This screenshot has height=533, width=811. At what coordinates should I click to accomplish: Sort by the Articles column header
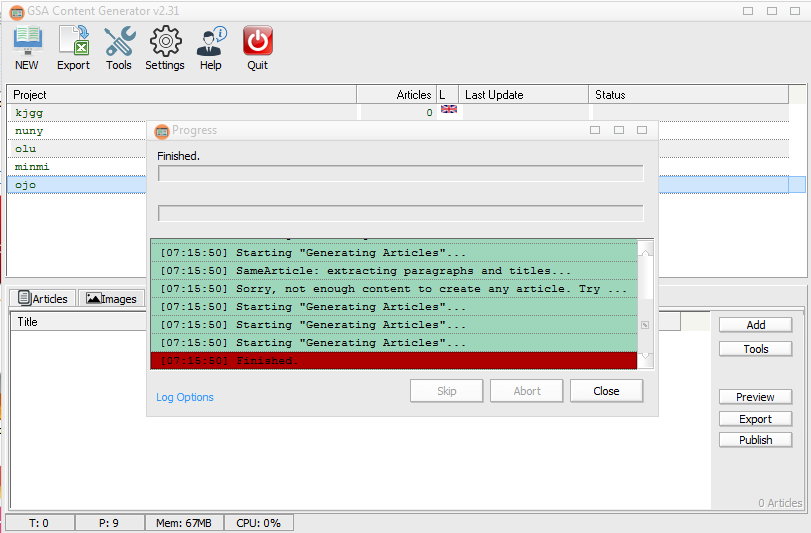pos(397,95)
